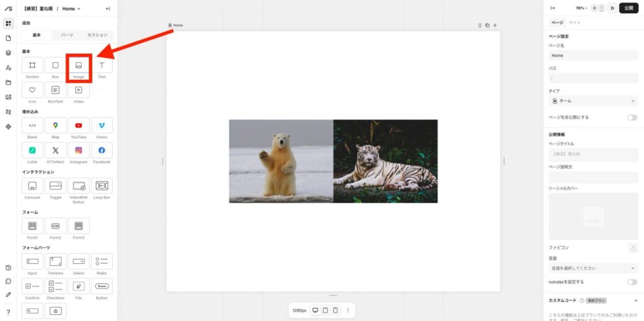The image size is (644, 321).
Task: Click the 公開 publish button
Action: tap(629, 8)
